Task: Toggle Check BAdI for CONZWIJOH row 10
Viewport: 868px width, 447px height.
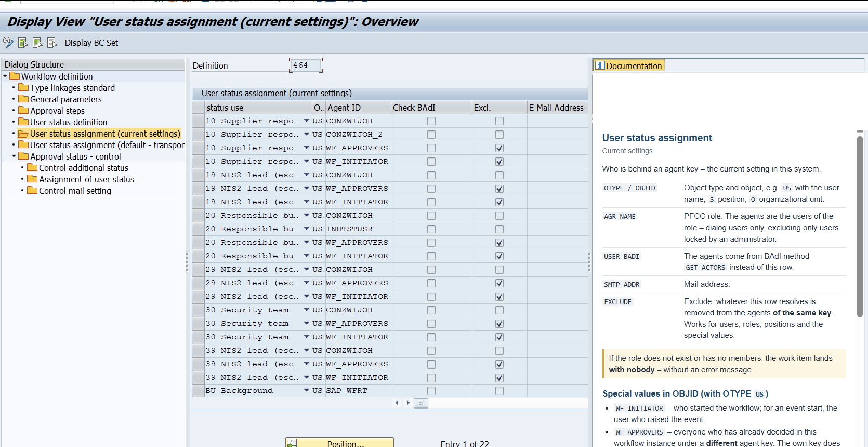Action: tap(431, 121)
